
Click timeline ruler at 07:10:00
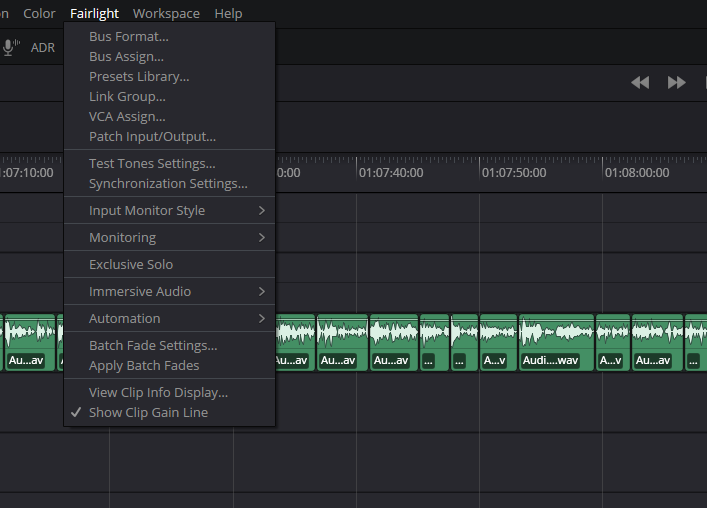[x=27, y=173]
